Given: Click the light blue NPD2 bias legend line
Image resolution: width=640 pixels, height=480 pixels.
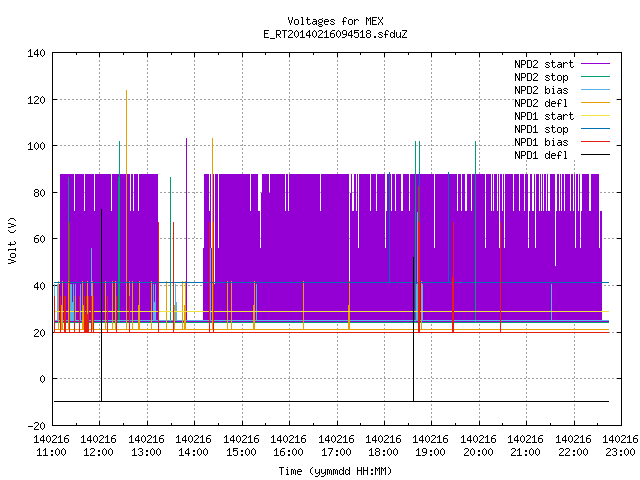Looking at the screenshot, I should pyautogui.click(x=596, y=90).
